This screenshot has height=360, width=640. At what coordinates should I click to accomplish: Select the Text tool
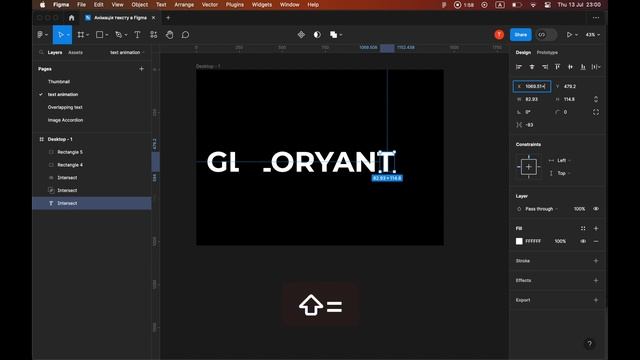[x=137, y=35]
